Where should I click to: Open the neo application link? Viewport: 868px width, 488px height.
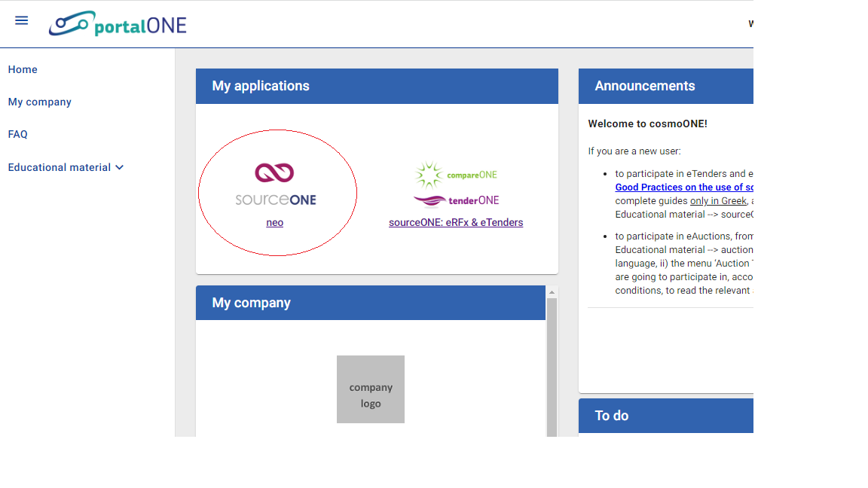(x=274, y=222)
